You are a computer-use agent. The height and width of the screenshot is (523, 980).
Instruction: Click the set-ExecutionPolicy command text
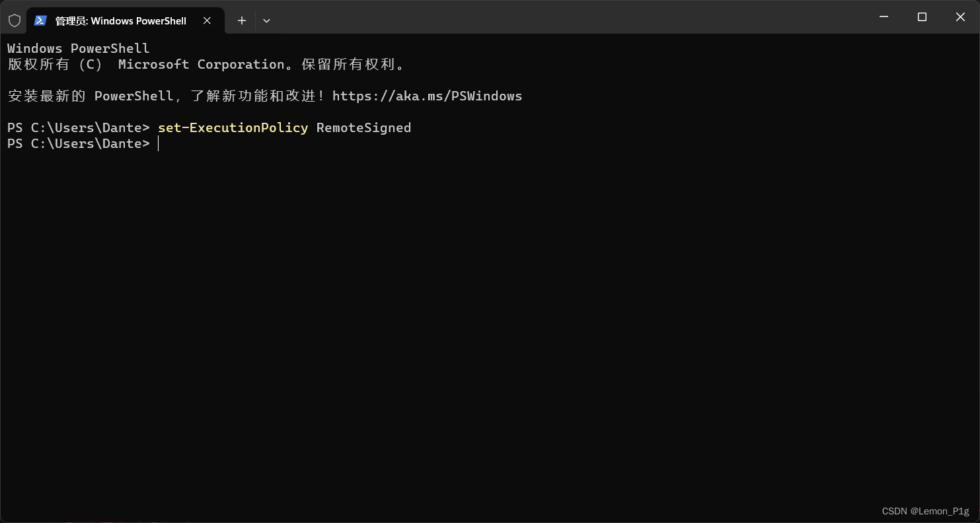pyautogui.click(x=233, y=127)
